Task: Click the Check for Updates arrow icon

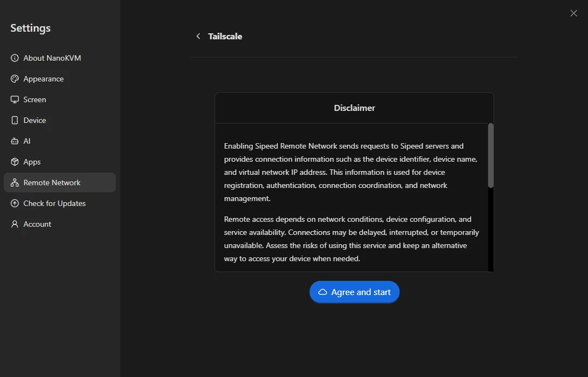Action: [15, 203]
